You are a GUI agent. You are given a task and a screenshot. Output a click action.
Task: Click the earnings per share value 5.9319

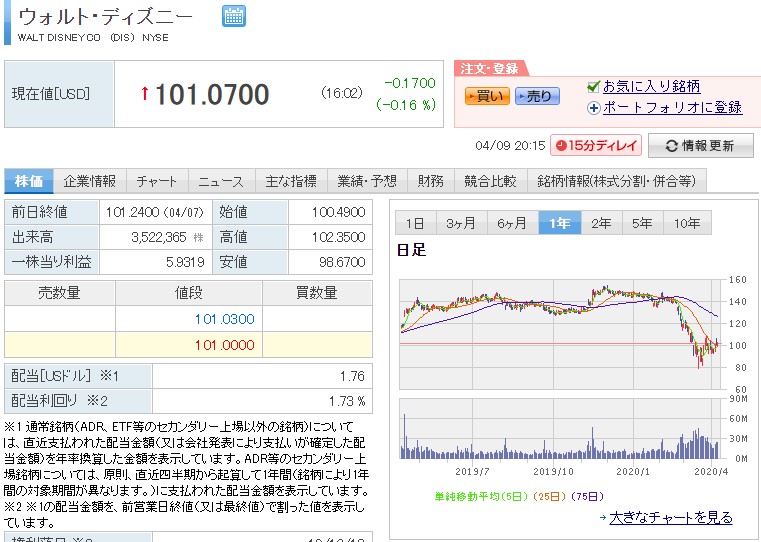click(x=185, y=262)
